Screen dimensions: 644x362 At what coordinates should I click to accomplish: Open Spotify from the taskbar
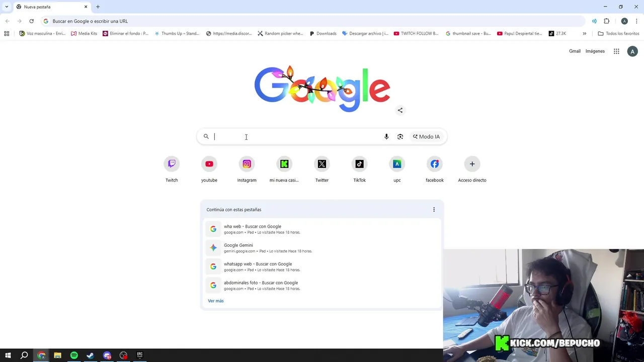(x=74, y=355)
